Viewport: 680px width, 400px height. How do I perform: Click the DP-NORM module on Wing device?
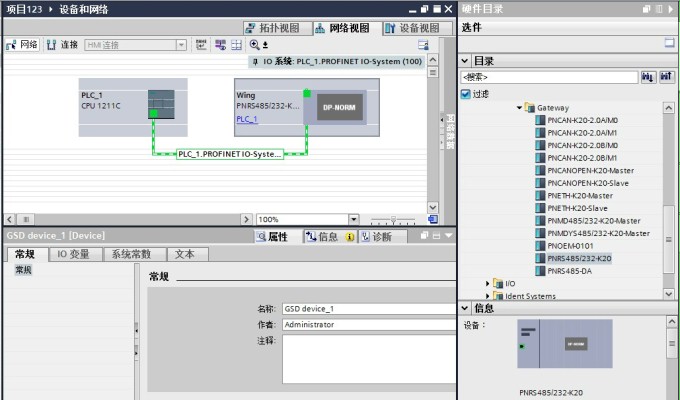point(340,106)
